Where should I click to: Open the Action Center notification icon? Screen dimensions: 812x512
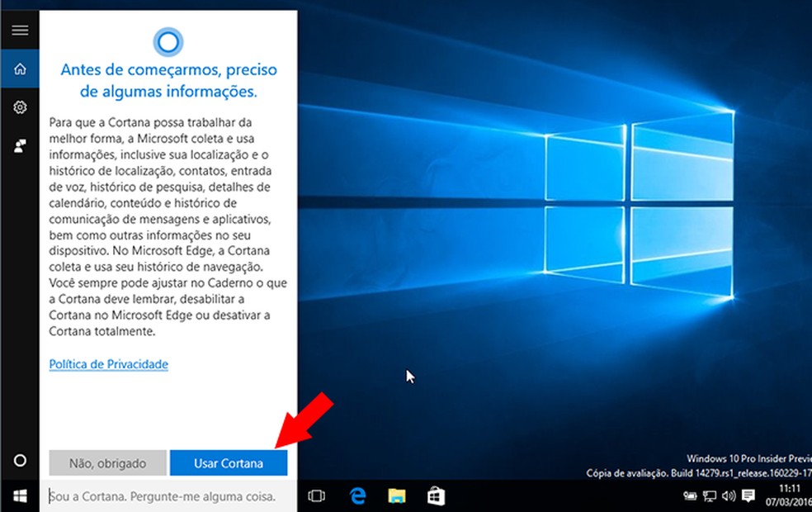[x=748, y=495]
